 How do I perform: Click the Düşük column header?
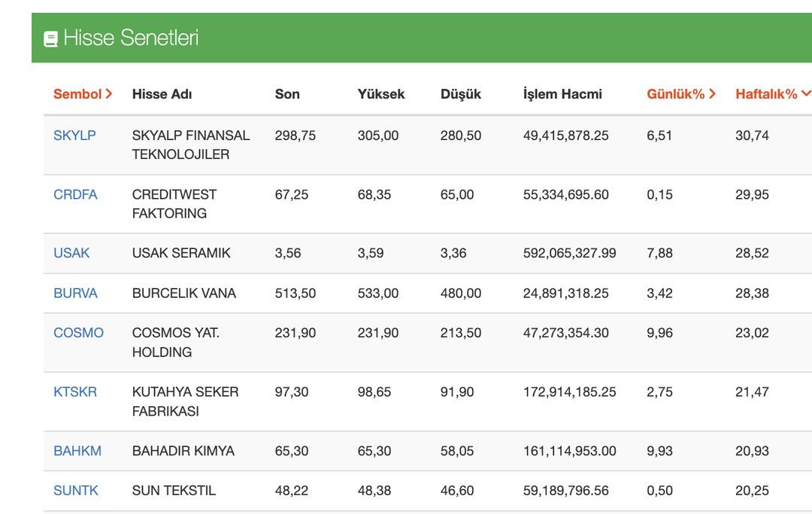point(461,94)
